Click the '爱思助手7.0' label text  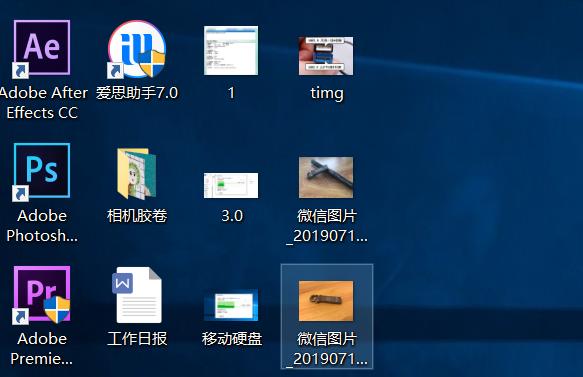click(137, 93)
